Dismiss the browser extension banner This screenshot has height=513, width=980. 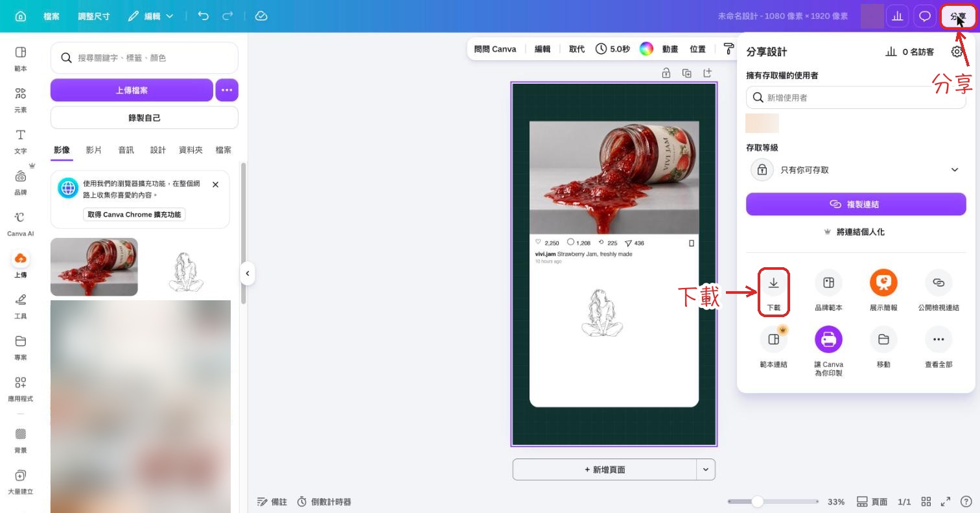coord(216,185)
